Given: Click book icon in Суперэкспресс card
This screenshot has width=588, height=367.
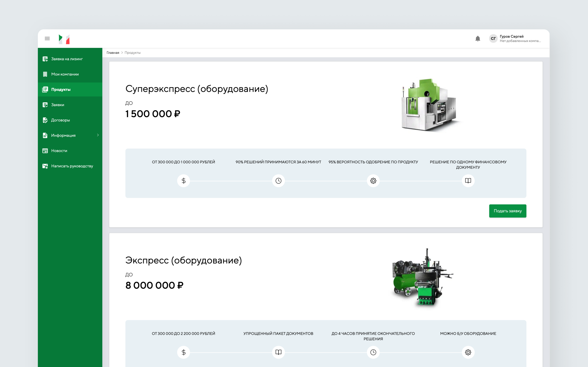Looking at the screenshot, I should point(468,181).
